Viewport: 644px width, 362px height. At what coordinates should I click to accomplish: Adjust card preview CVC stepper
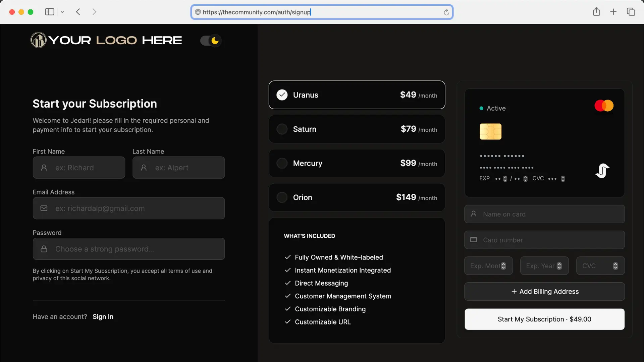[x=563, y=179]
